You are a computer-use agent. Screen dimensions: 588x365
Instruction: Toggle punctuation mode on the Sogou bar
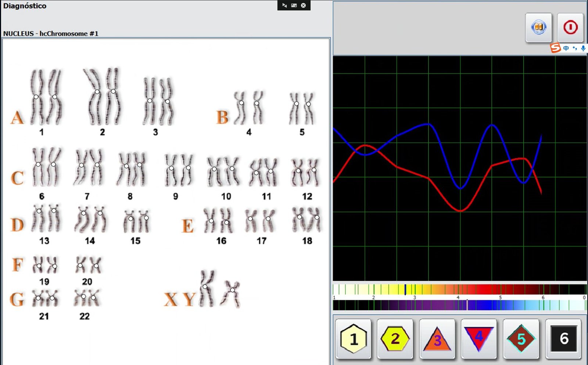coord(574,48)
